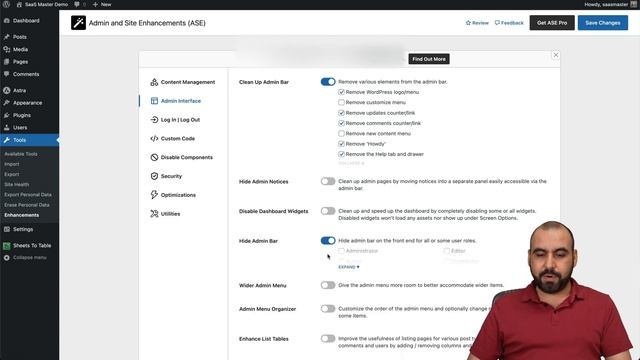
Task: Uncheck Remove 'Howdy' checkbox
Action: pyautogui.click(x=341, y=144)
